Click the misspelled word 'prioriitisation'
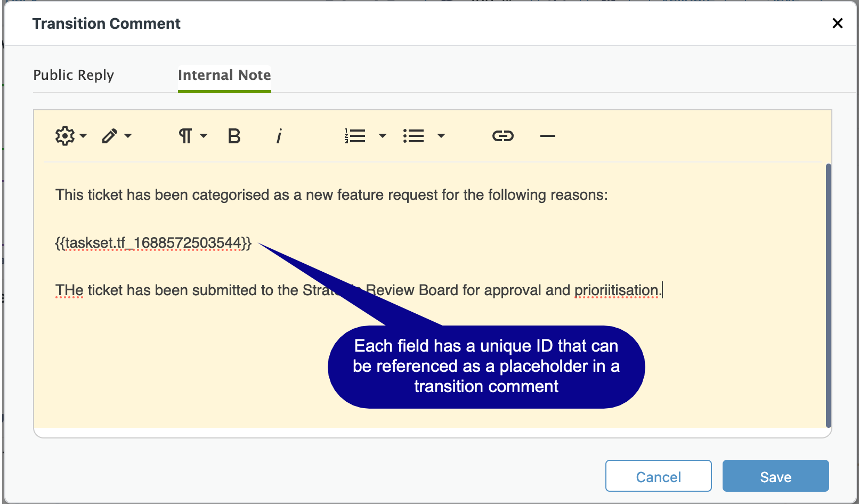The height and width of the screenshot is (504, 859). coord(617,290)
